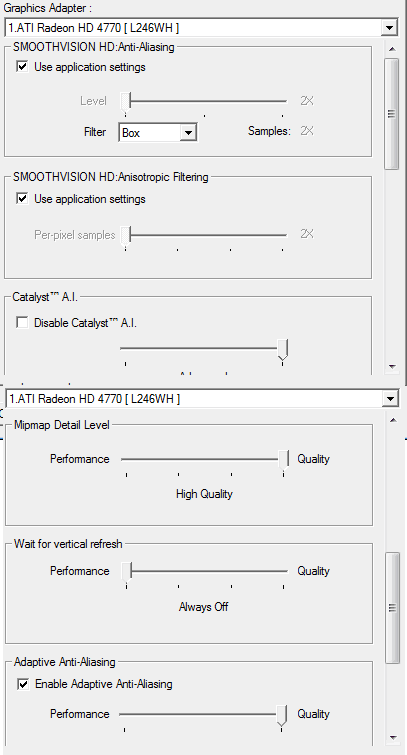Click the upper panel scroll up arrow
Screen dimensions: 407x755
(x=392, y=49)
